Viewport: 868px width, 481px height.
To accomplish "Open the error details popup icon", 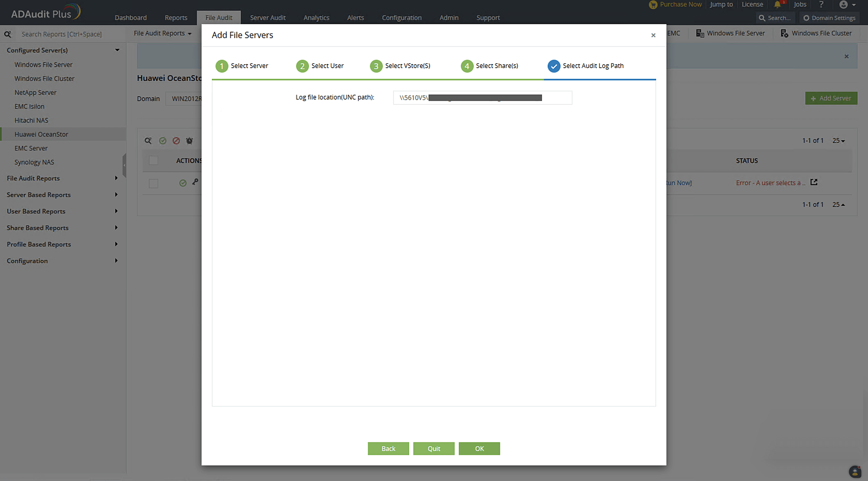I will pyautogui.click(x=814, y=182).
